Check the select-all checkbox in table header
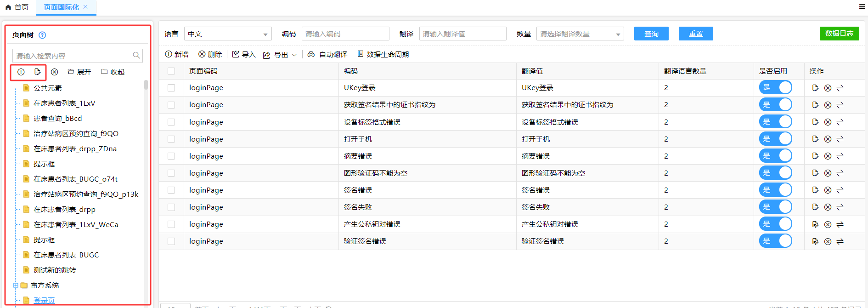 (171, 71)
